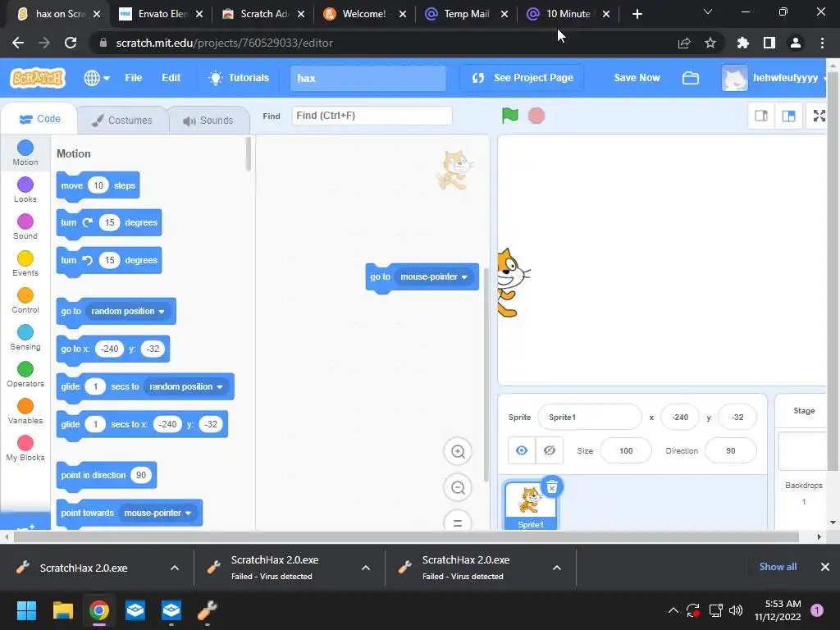Select the Sensing block category
The image size is (840, 630).
[25, 337]
